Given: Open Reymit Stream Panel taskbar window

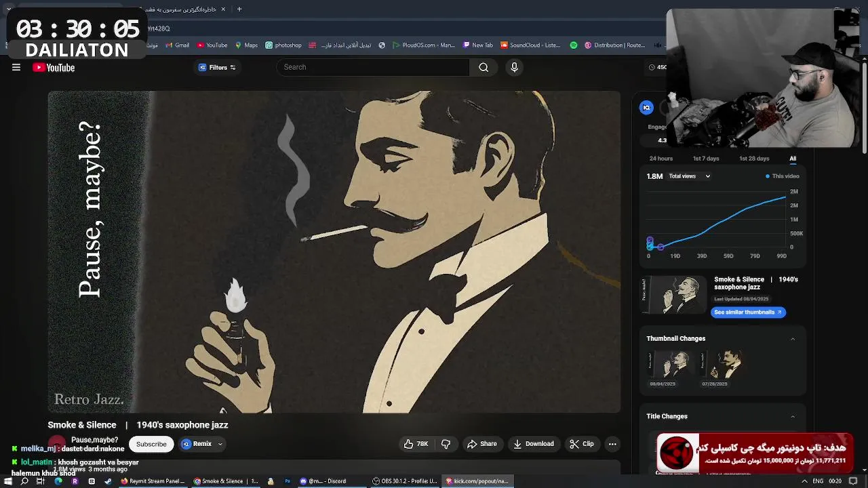Looking at the screenshot, I should coord(153,481).
